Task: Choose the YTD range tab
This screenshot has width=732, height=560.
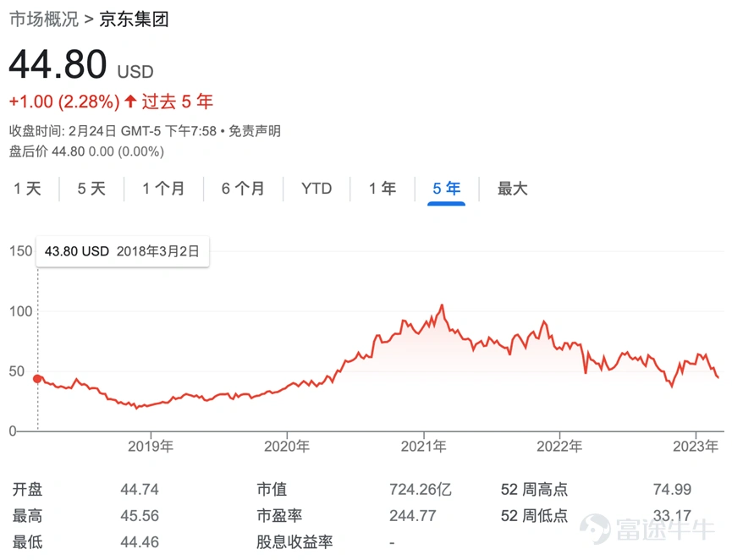Action: (316, 189)
